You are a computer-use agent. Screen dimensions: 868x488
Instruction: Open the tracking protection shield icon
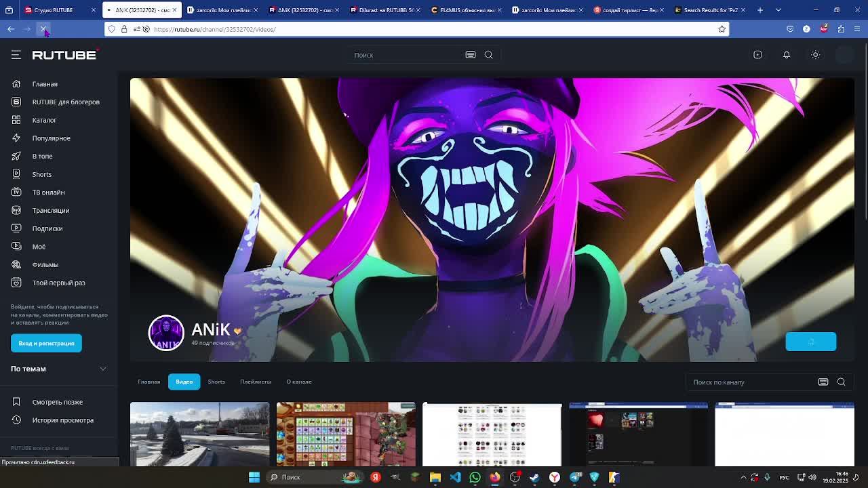112,29
